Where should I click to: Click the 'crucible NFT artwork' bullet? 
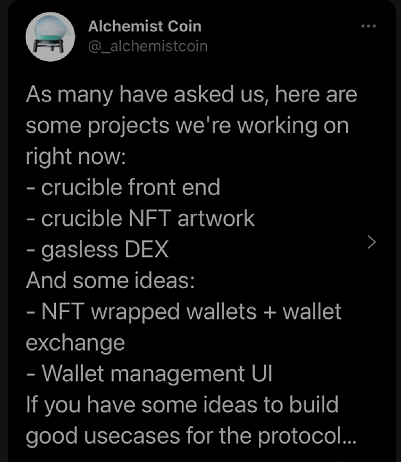(140, 219)
